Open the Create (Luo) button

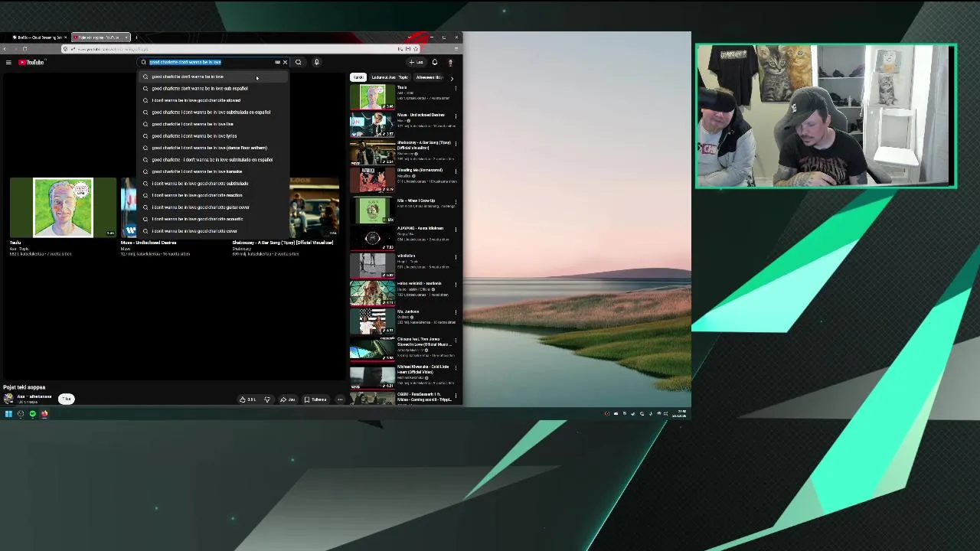416,62
